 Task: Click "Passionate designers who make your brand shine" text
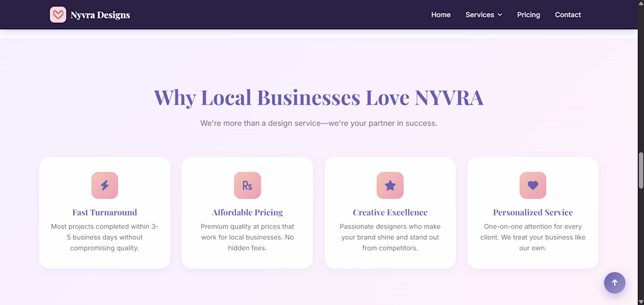point(390,237)
